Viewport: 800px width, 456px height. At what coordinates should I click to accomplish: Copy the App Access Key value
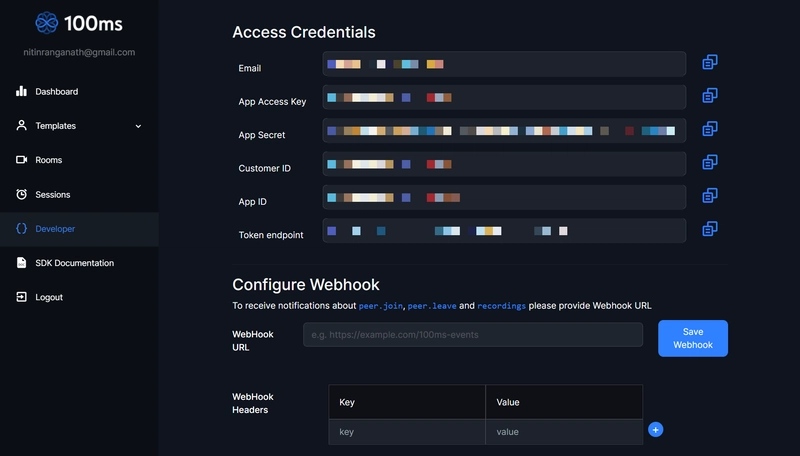point(710,95)
